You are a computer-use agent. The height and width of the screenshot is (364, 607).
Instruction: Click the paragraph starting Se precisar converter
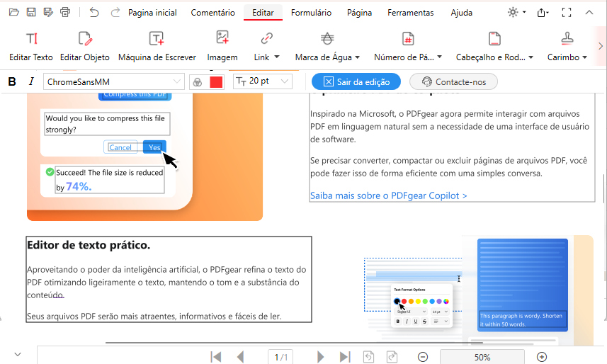point(448,167)
